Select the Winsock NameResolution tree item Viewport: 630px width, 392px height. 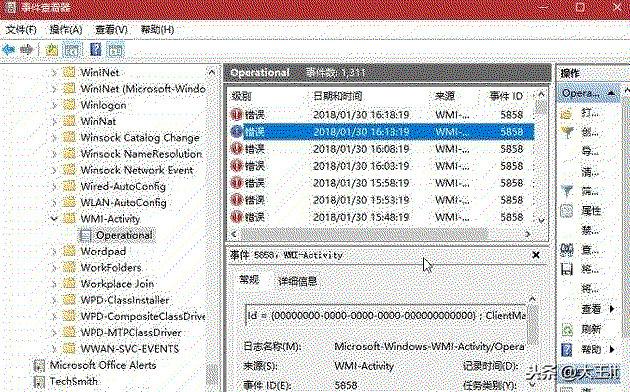point(141,154)
